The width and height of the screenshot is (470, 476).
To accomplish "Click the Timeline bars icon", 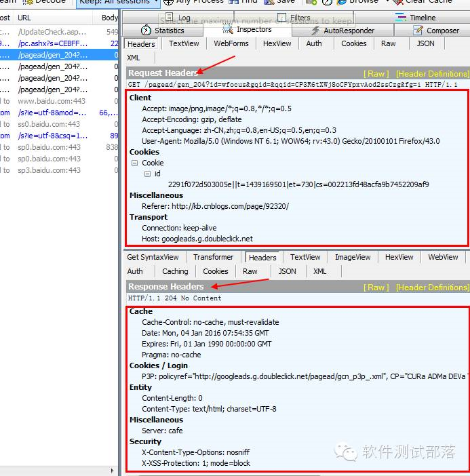I will pos(400,17).
